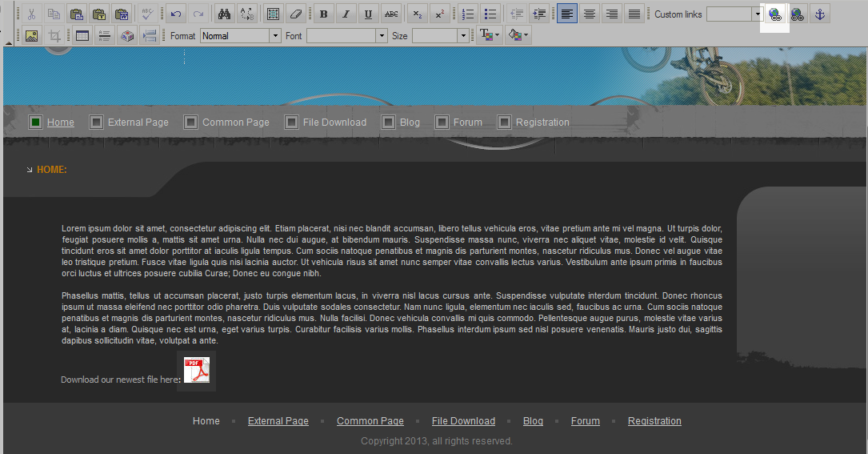Select Forum in the top navigation menu
Viewport: 868px width, 454px height.
(x=467, y=123)
